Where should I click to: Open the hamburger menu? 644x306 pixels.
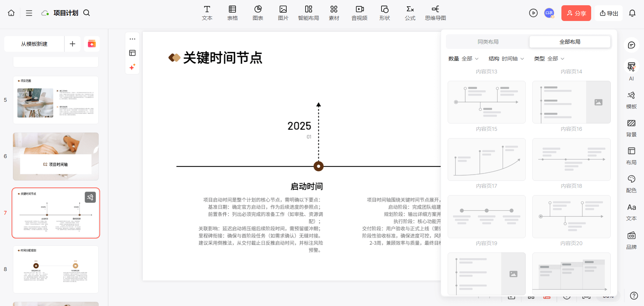coord(29,13)
